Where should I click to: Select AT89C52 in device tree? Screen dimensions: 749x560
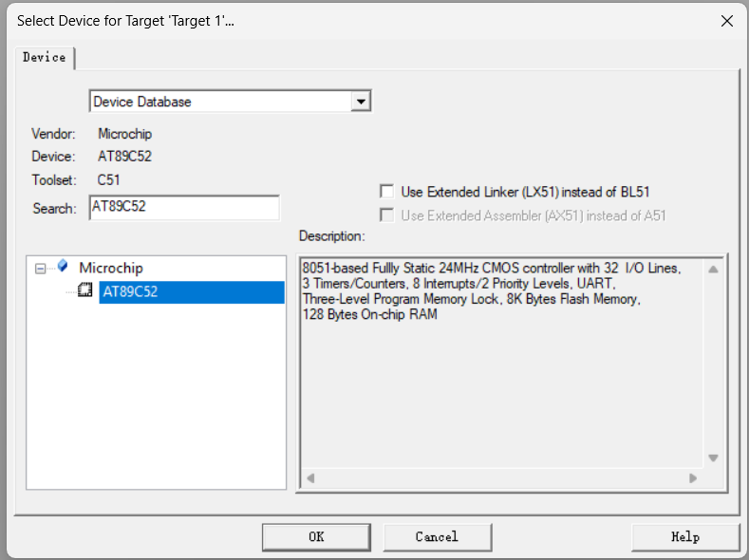coord(192,291)
